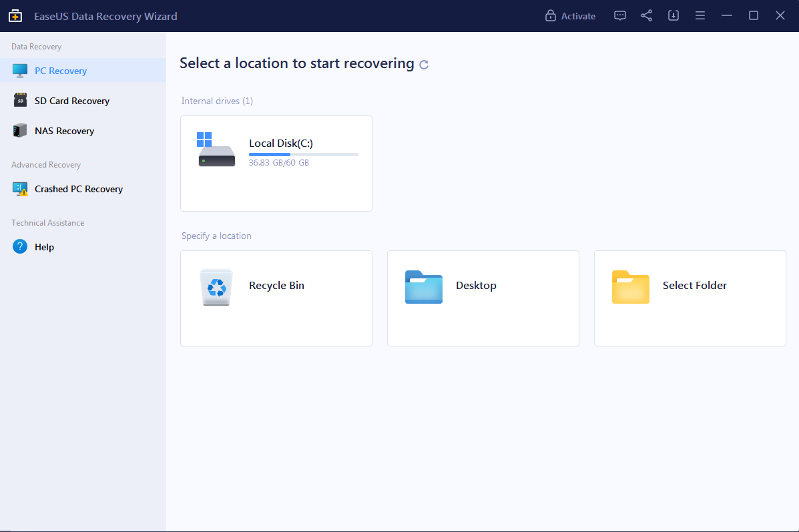The image size is (799, 532).
Task: Open the feedback chat icon in title bar
Action: pyautogui.click(x=619, y=15)
